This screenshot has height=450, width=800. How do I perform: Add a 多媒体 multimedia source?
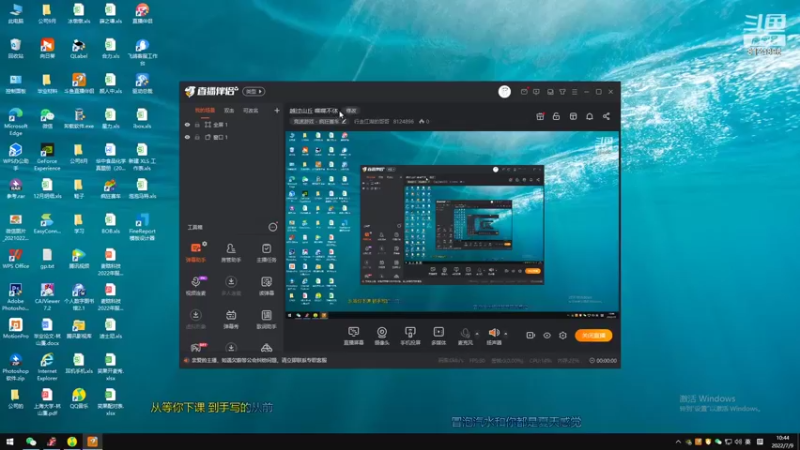438,336
